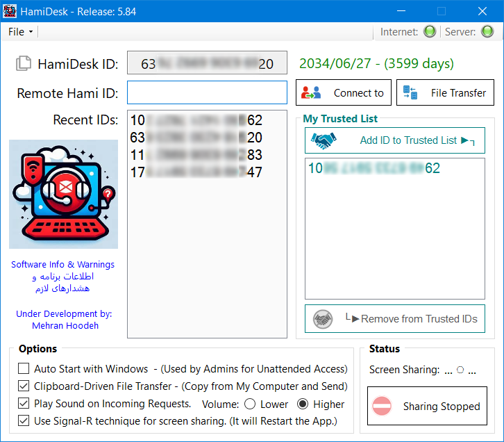Open Software Info & Warnings link
Image resolution: width=504 pixels, height=442 pixels.
tap(62, 264)
